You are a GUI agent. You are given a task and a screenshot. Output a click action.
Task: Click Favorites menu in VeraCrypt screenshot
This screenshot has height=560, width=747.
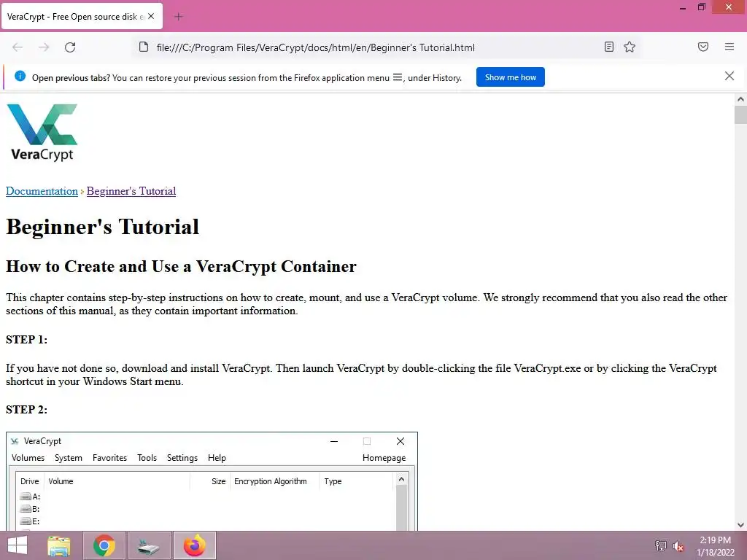(109, 458)
